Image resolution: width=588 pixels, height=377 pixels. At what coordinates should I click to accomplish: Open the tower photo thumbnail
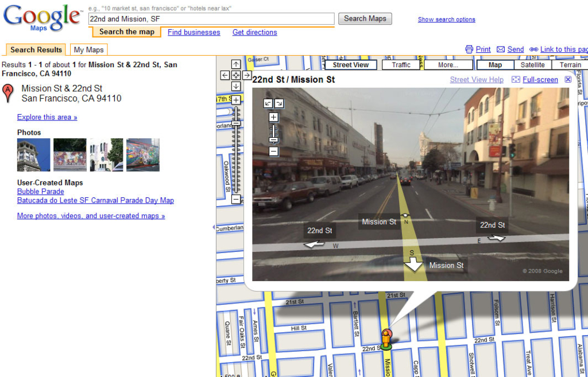point(34,155)
